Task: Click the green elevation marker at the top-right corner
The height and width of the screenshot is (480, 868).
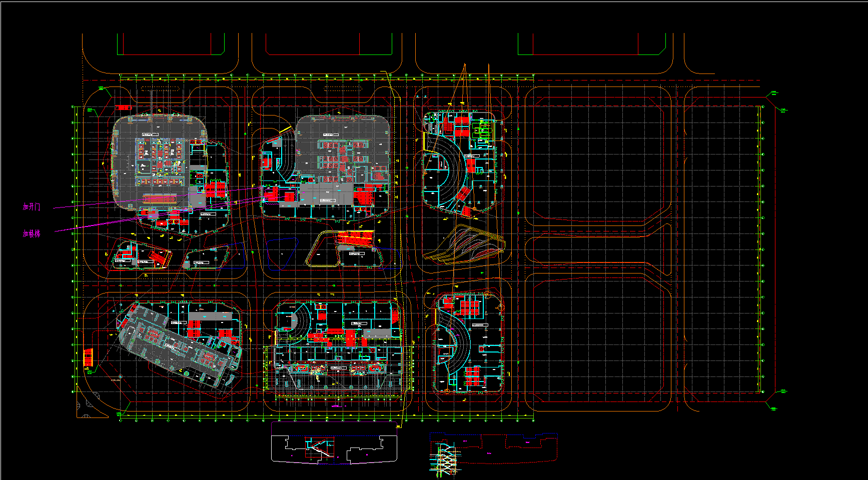Action: coord(774,92)
